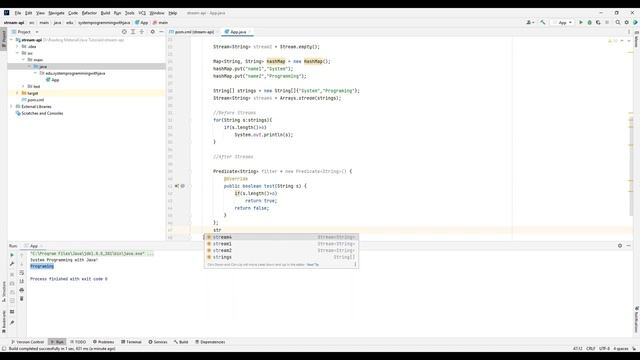
Task: Choose strings from the completion popup
Action: [x=281, y=257]
